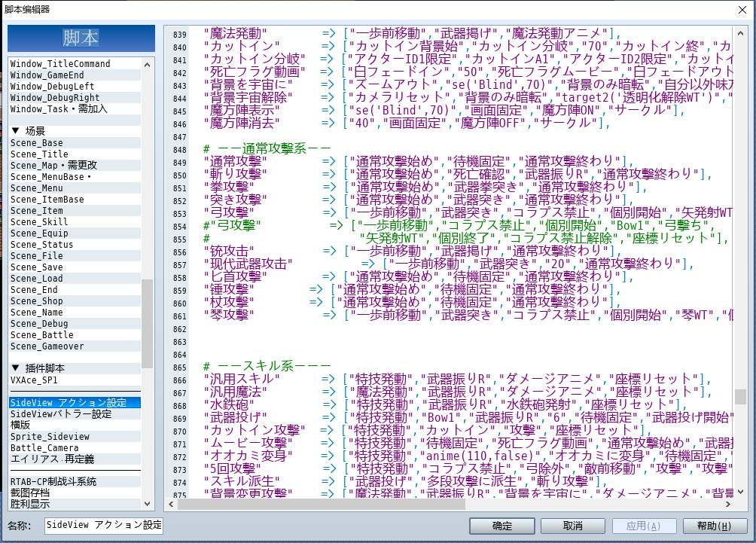Screen dimensions: 756x543
Task: Click line number 848 in code editor
Action: (x=179, y=150)
